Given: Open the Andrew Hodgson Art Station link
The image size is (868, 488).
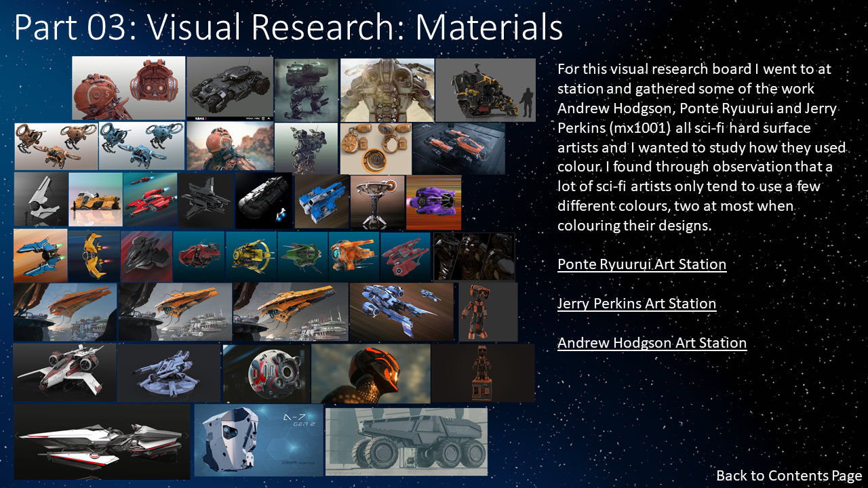Looking at the screenshot, I should pos(652,343).
